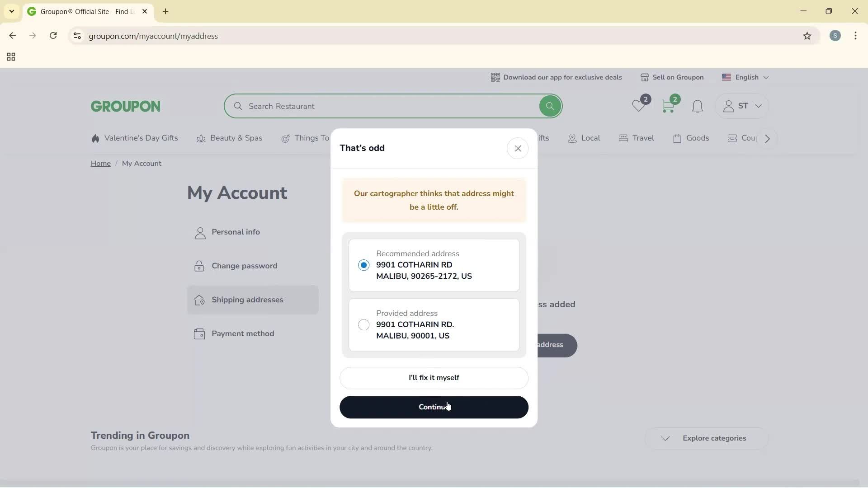This screenshot has width=868, height=488.
Task: Click the Groupon logo
Action: coord(125,106)
